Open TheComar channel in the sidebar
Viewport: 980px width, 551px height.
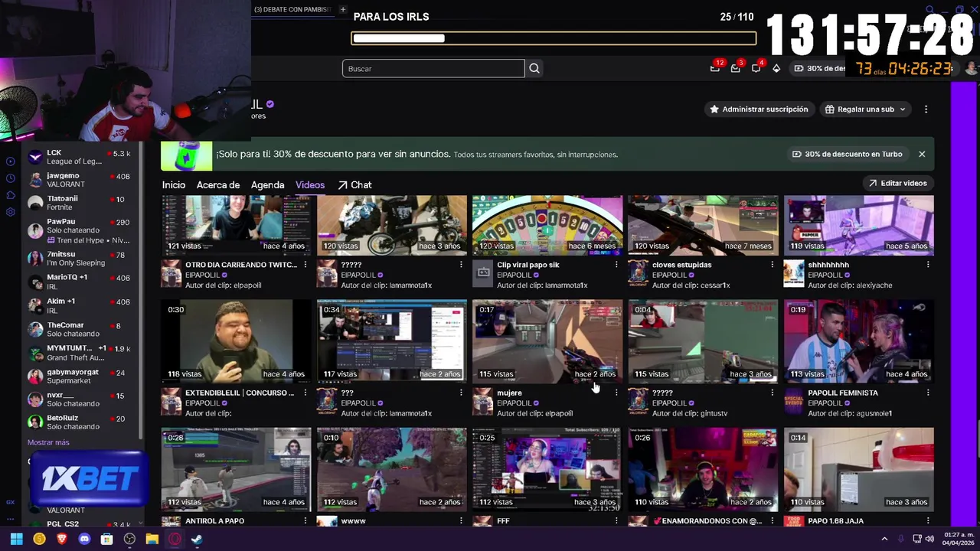[x=80, y=330]
